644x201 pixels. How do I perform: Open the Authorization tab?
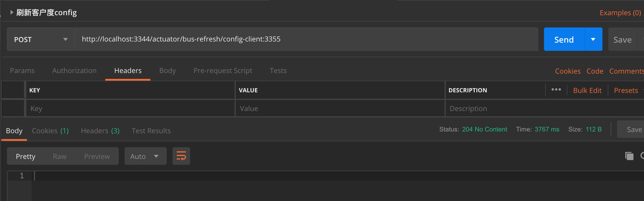coord(74,71)
